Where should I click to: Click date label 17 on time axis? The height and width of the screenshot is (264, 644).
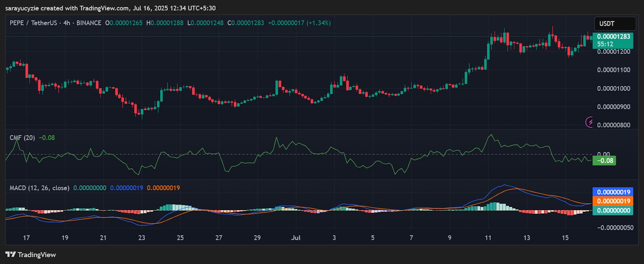tap(26, 238)
